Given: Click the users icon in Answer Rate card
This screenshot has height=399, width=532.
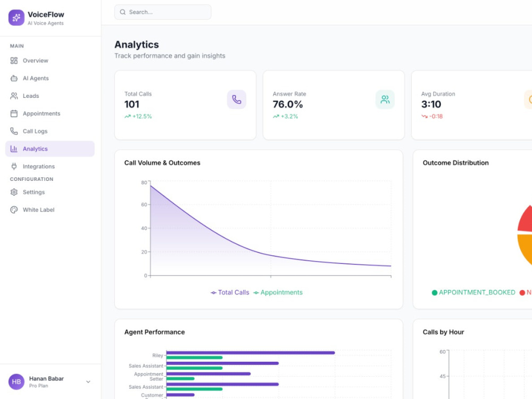Looking at the screenshot, I should pos(385,99).
